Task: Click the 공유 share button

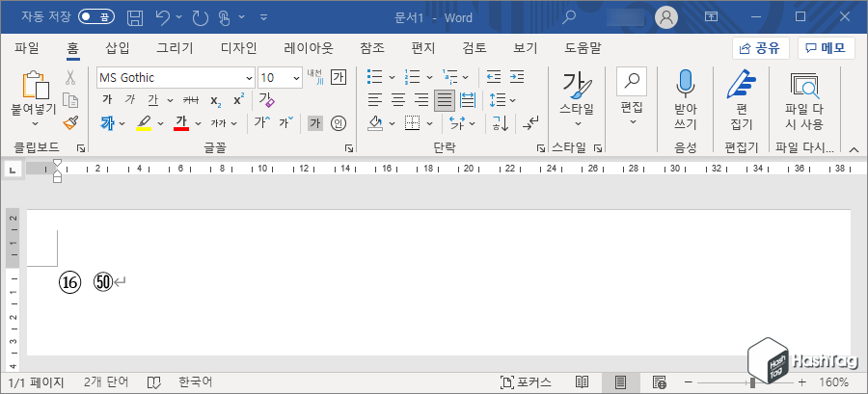Action: point(760,48)
